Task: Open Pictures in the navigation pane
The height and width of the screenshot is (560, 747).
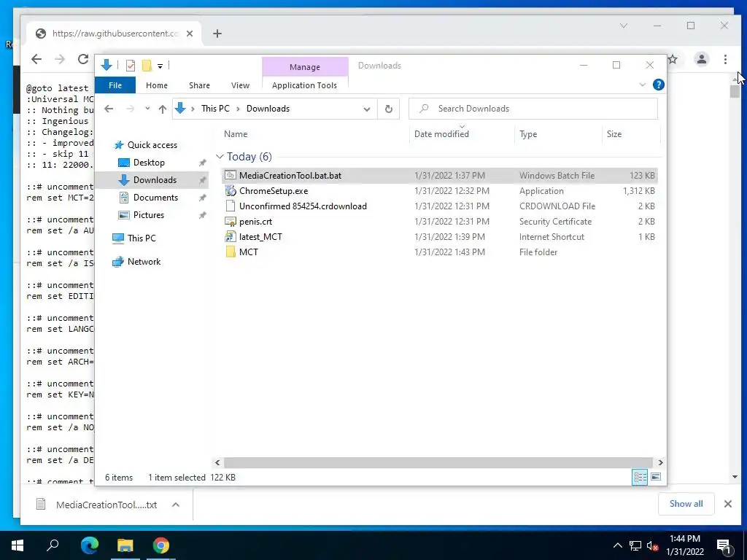Action: point(149,215)
